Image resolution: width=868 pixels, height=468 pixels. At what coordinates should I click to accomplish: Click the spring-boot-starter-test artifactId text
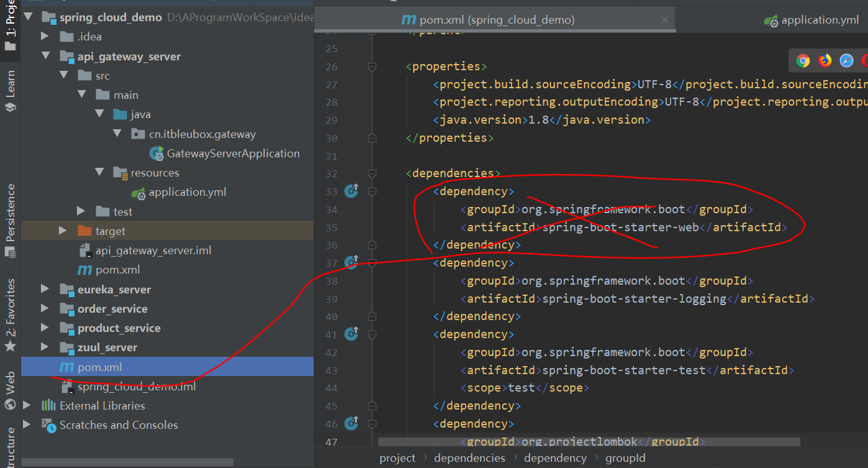click(624, 370)
